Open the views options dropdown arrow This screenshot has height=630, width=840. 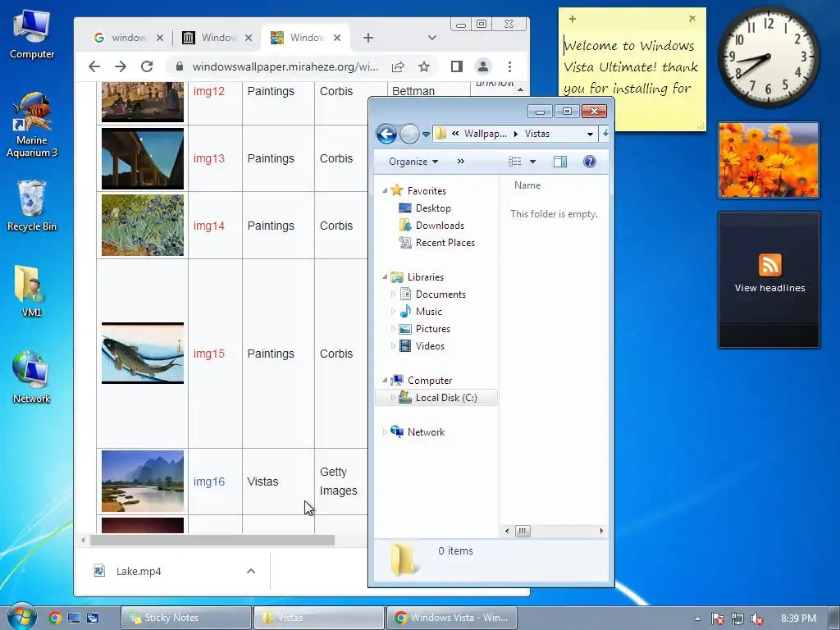[x=532, y=162]
